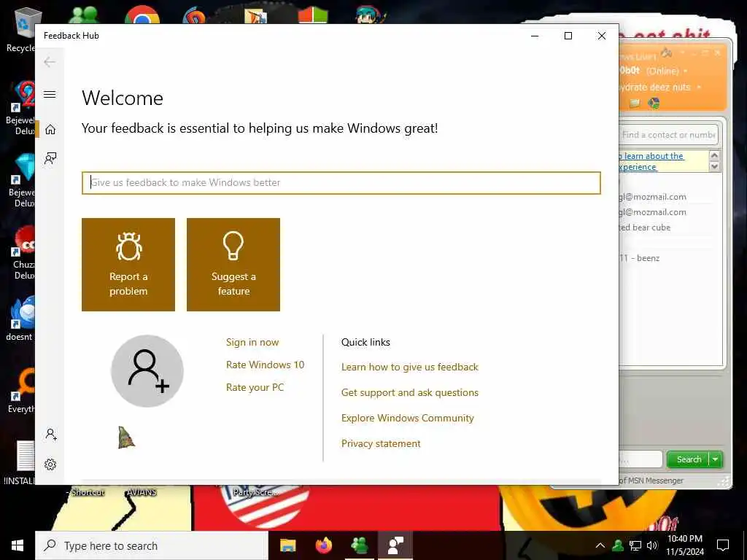Click the Feedback Hub taskbar icon
This screenshot has height=560, width=747.
tap(395, 545)
